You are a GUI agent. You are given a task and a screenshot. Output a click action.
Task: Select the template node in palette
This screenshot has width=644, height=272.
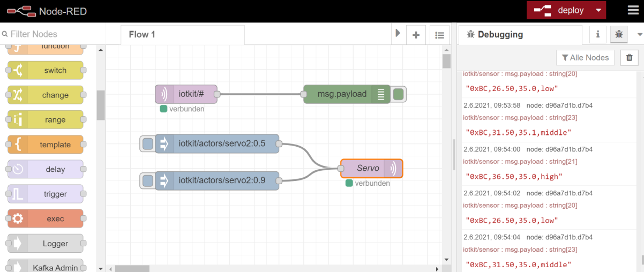click(46, 145)
